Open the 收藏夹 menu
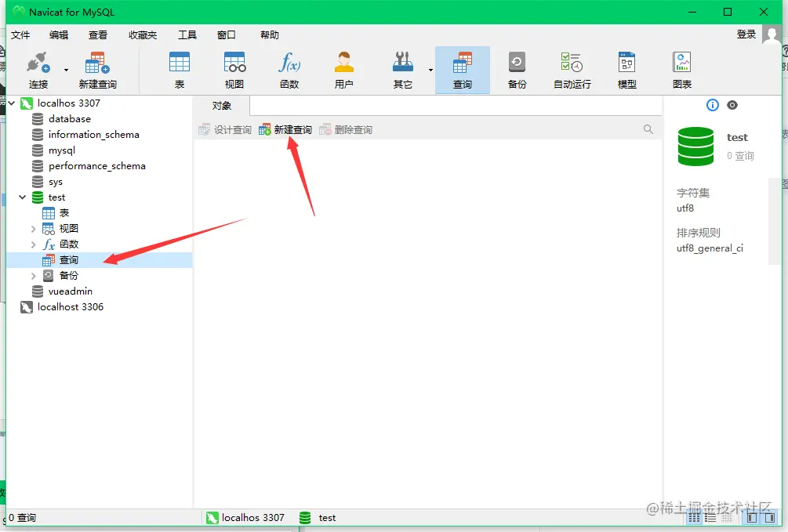The height and width of the screenshot is (532, 788). click(143, 34)
